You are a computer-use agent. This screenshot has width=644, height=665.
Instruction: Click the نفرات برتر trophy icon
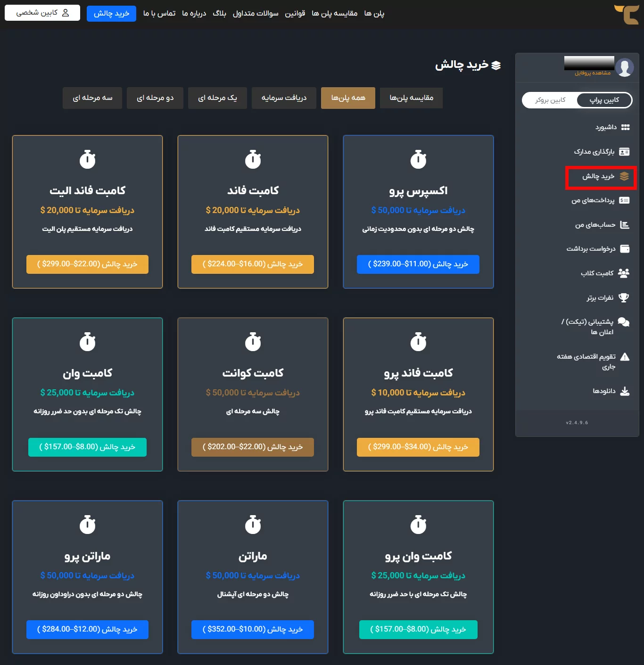coord(624,298)
